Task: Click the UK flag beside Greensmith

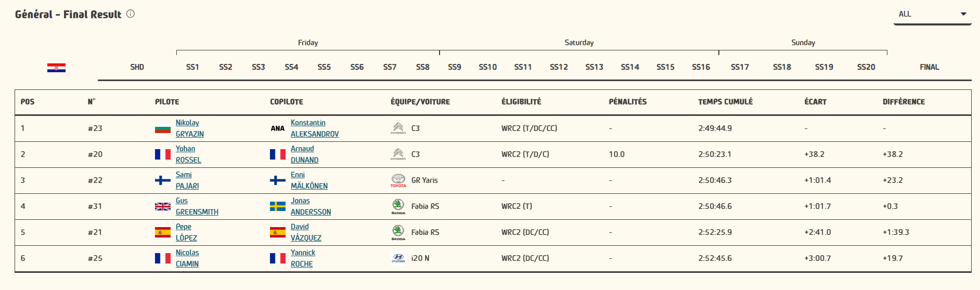Action: 163,206
